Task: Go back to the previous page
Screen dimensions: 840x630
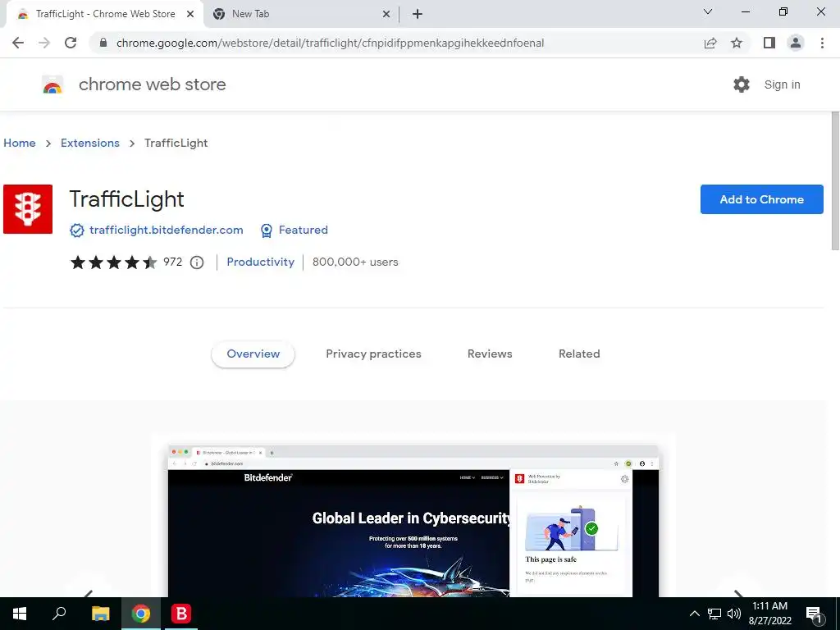Action: 18,43
